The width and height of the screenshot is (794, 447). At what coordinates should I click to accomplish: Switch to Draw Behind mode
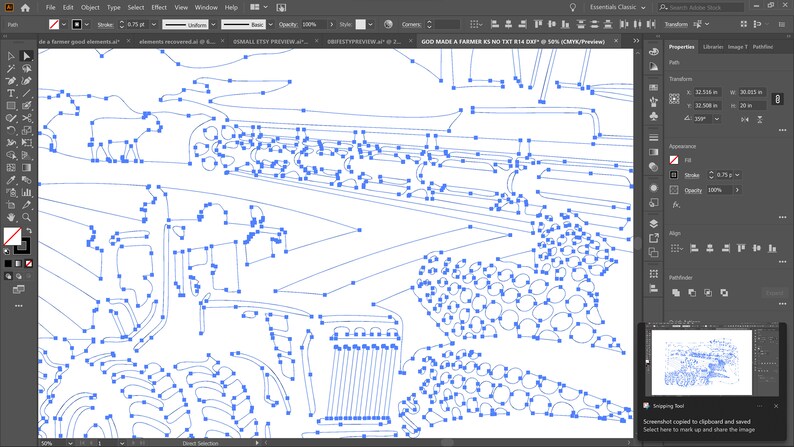(x=19, y=276)
